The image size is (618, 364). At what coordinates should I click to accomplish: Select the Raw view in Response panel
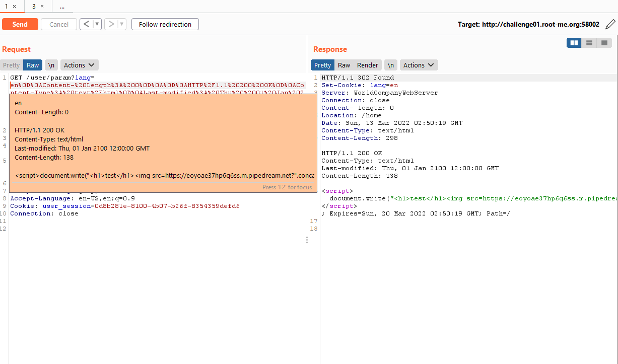coord(344,65)
